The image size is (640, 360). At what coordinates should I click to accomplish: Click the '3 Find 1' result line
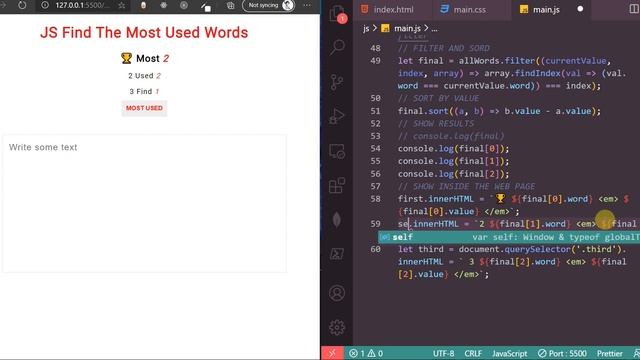144,91
